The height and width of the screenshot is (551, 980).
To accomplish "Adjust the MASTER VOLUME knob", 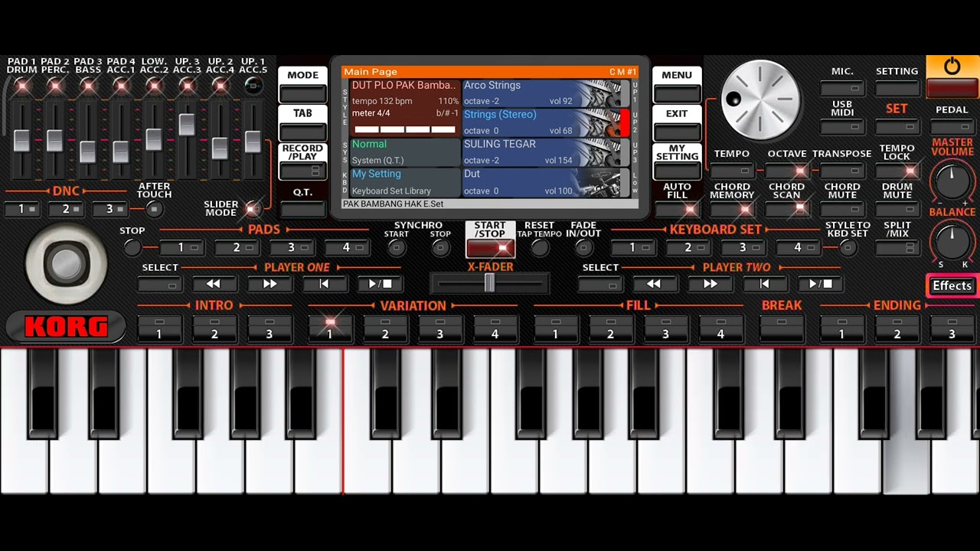I will pos(952,182).
